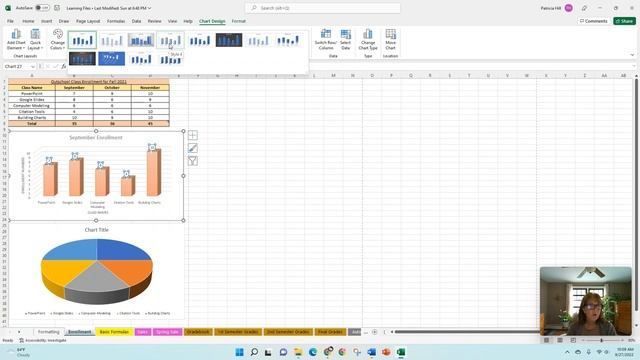Open the Change Colors palette
Image resolution: width=640 pixels, height=360 pixels.
coord(58,40)
